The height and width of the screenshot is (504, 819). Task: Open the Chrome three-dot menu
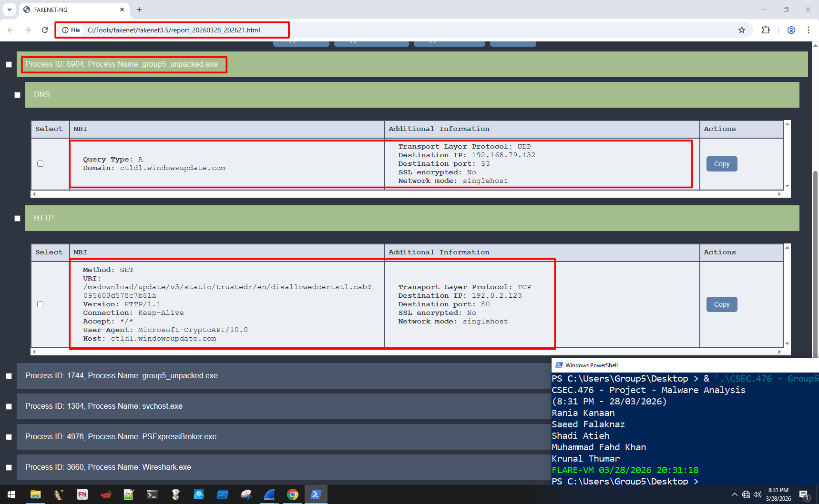[809, 30]
